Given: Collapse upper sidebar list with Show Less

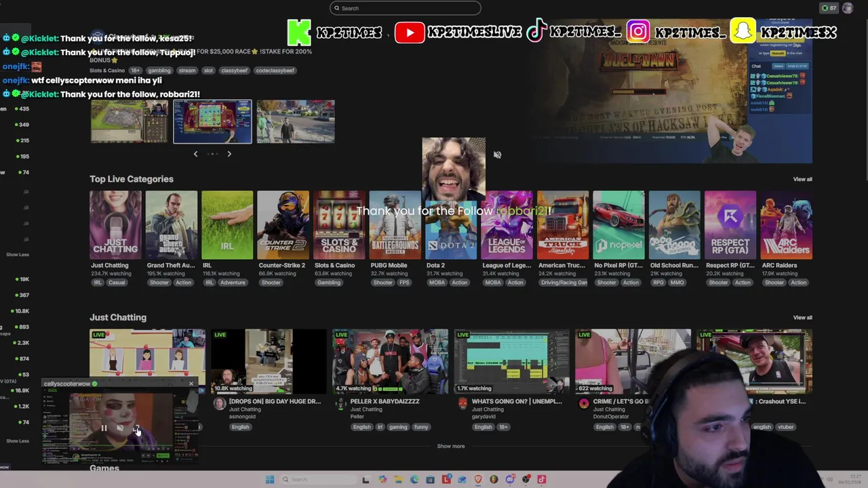Looking at the screenshot, I should tap(18, 255).
